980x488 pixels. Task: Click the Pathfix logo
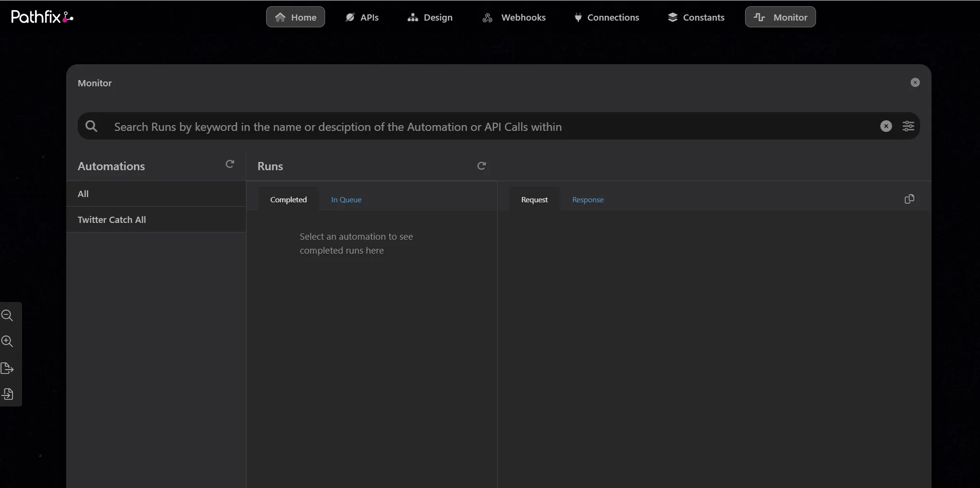pyautogui.click(x=42, y=17)
